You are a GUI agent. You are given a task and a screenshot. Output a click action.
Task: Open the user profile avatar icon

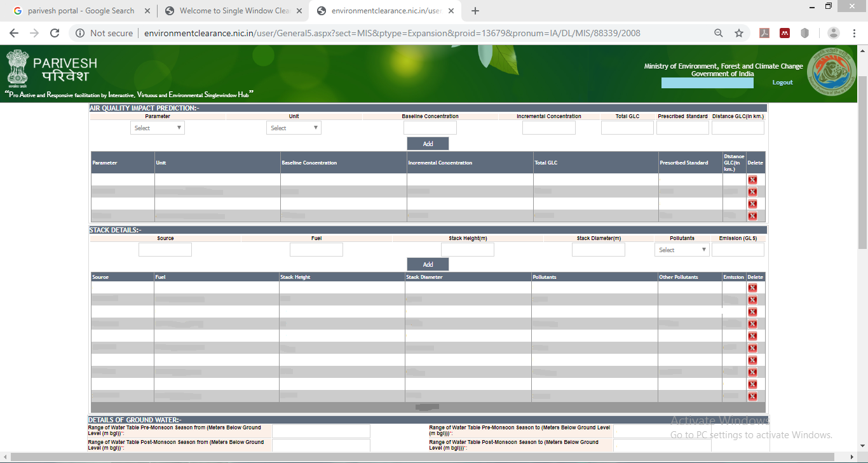coord(834,33)
